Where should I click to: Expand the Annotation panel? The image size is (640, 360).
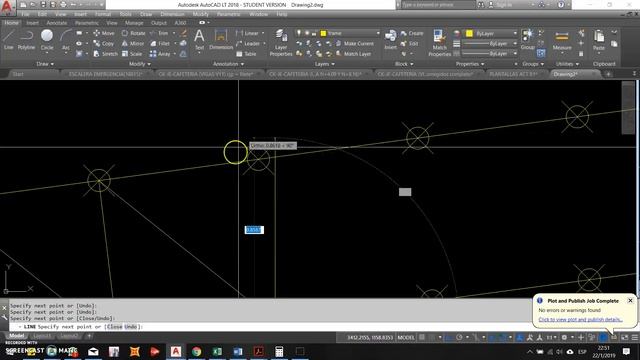[x=228, y=64]
